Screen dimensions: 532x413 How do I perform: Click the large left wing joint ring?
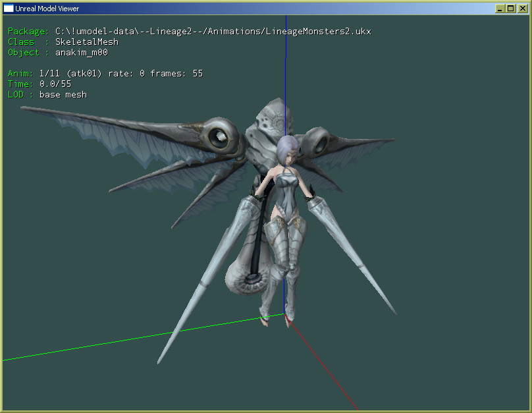(219, 137)
